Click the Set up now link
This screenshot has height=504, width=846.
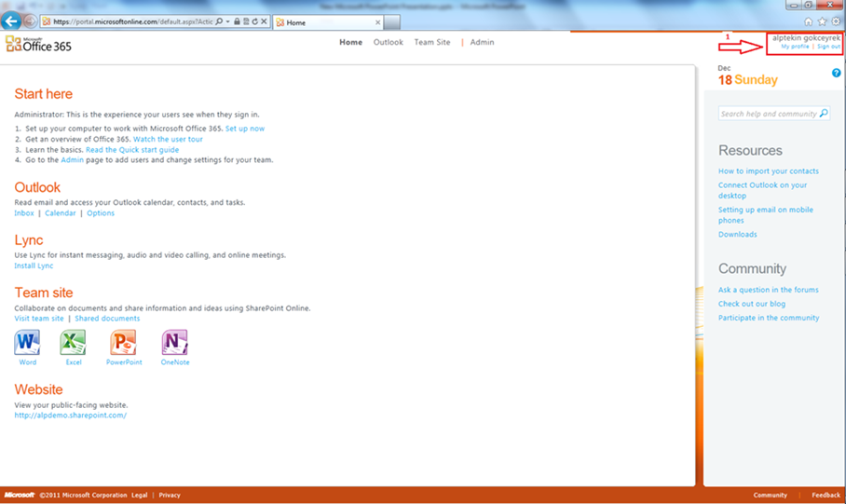pos(245,129)
